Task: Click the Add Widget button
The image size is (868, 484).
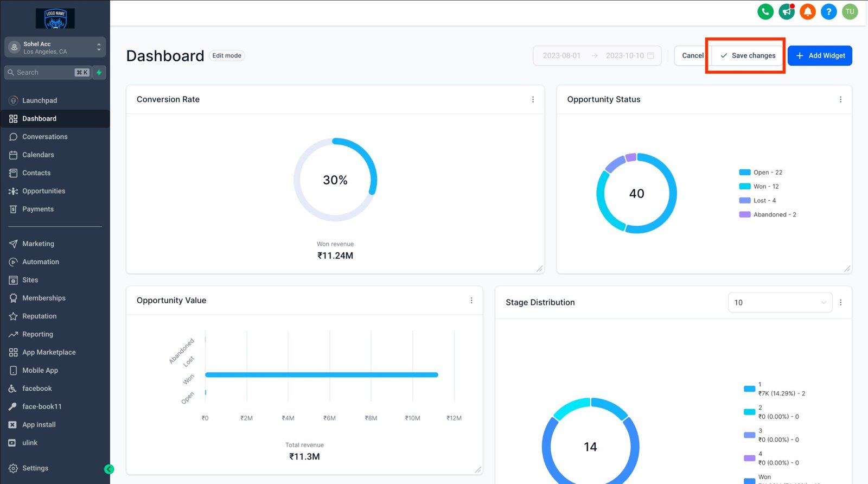Action: (x=819, y=56)
